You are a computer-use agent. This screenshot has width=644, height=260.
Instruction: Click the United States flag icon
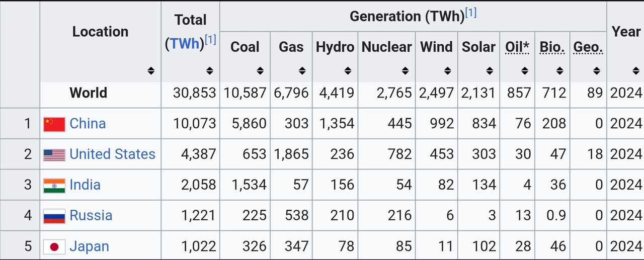(x=54, y=155)
